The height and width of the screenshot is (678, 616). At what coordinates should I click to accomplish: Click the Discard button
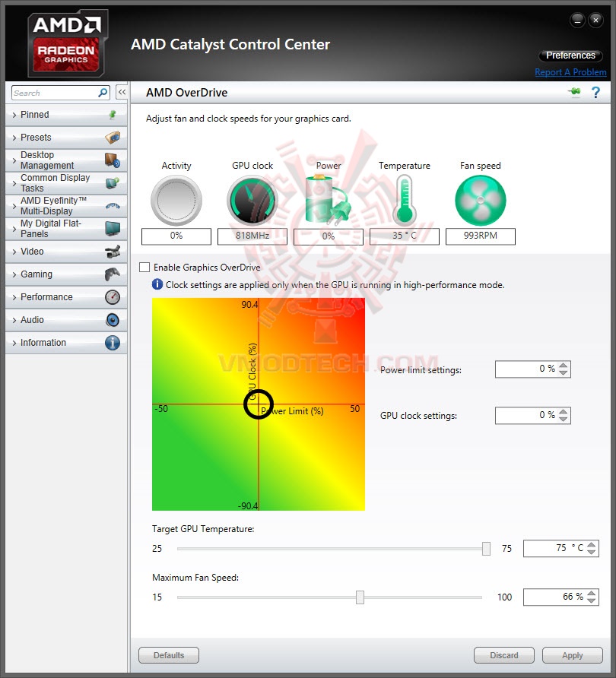(504, 655)
